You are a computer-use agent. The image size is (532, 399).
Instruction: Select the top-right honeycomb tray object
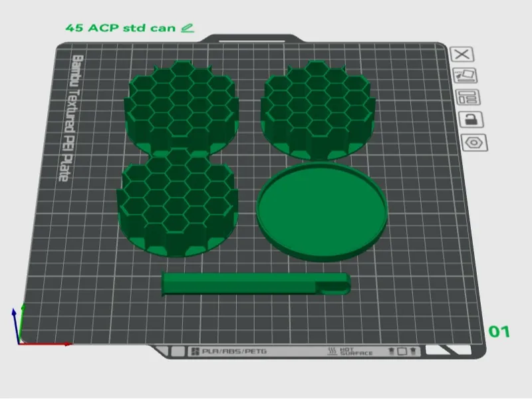[x=318, y=109]
